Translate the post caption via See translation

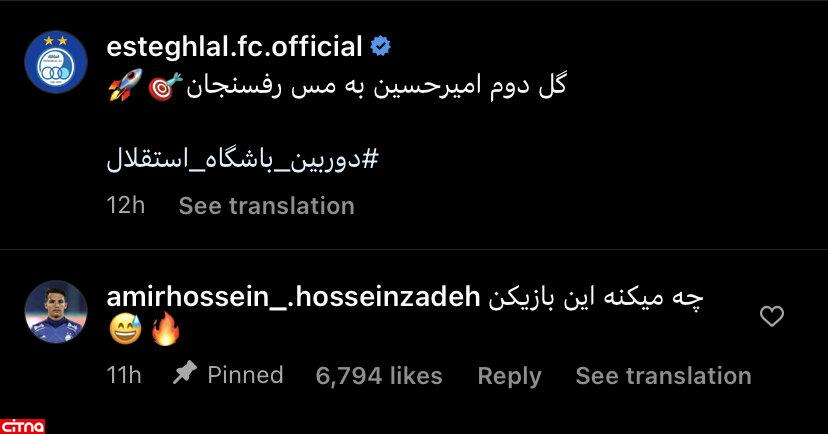[266, 206]
